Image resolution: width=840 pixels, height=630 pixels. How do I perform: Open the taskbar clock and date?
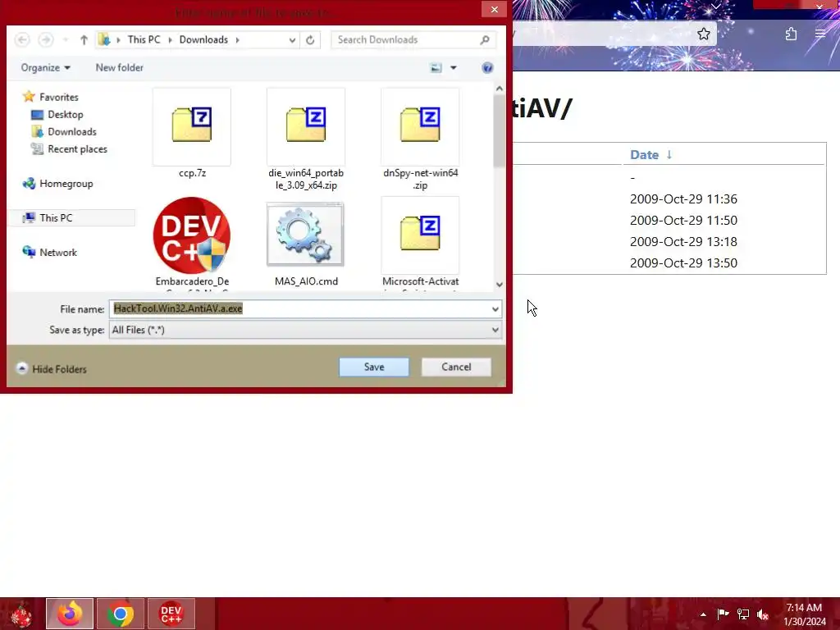click(805, 614)
